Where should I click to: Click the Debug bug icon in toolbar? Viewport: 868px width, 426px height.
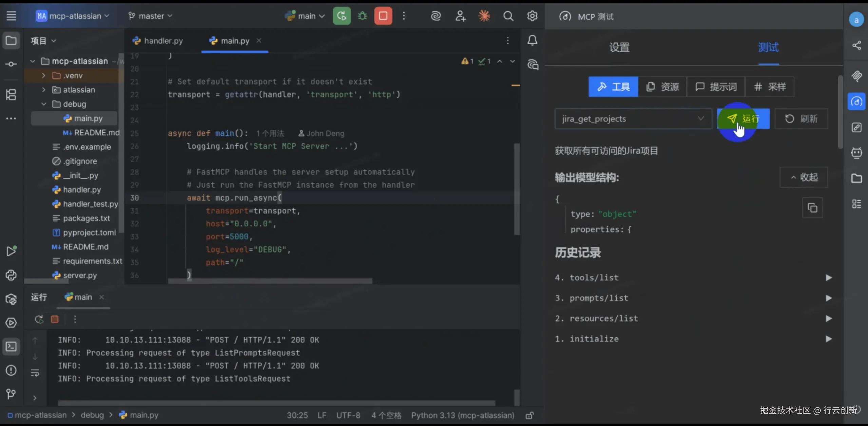click(x=362, y=16)
